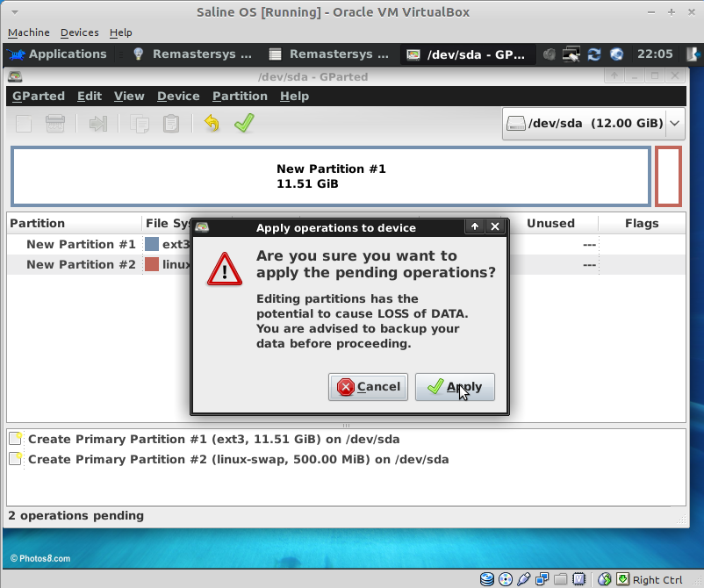Open the View menu
Viewport: 704px width, 588px height.
(129, 96)
